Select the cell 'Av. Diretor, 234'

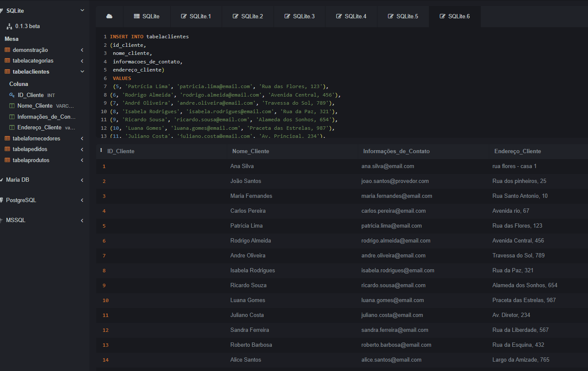[x=511, y=315]
